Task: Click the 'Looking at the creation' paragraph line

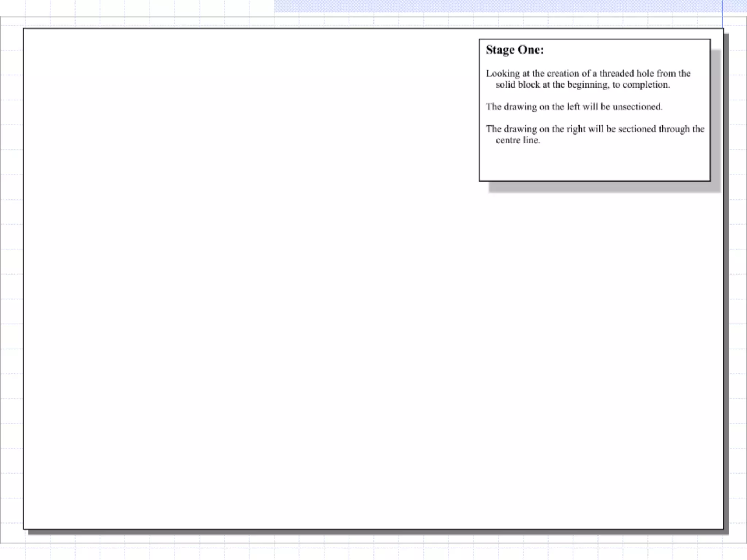Action: point(588,74)
